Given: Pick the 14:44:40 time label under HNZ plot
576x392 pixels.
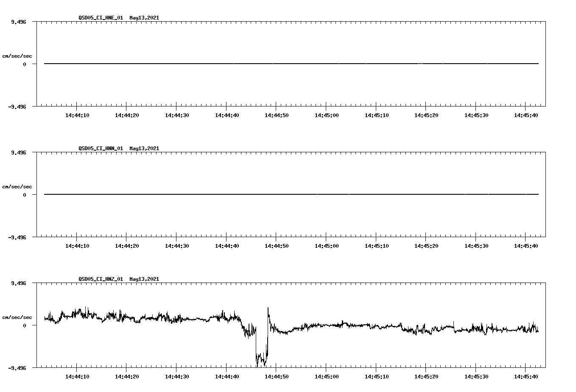Looking at the screenshot, I should click(x=227, y=377).
